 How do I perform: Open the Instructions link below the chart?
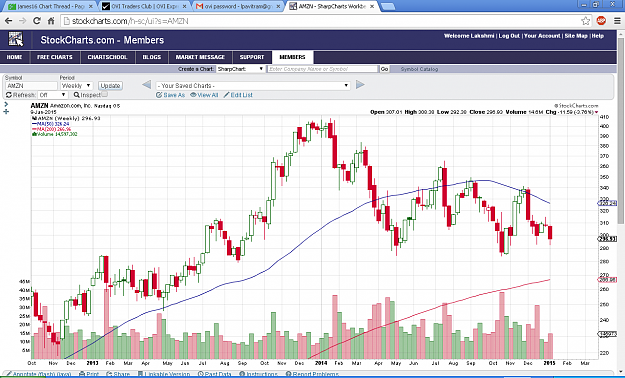coord(258,374)
